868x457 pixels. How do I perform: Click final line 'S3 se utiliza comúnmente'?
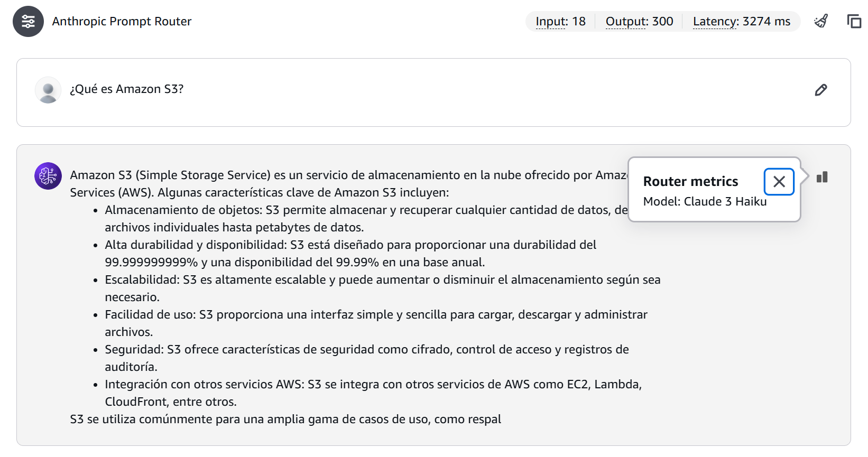(285, 419)
